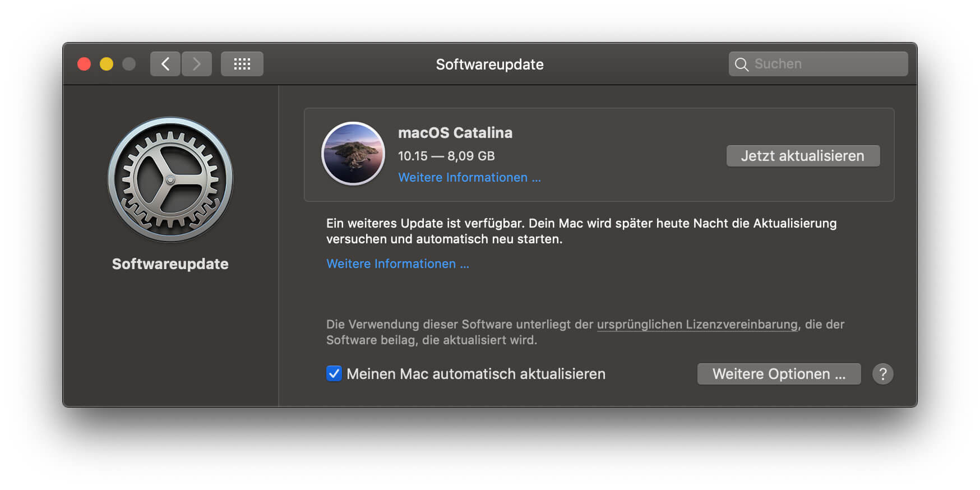Image resolution: width=980 pixels, height=490 pixels.
Task: Open 'Weitere Informationen …' below the update notice
Action: (x=397, y=264)
